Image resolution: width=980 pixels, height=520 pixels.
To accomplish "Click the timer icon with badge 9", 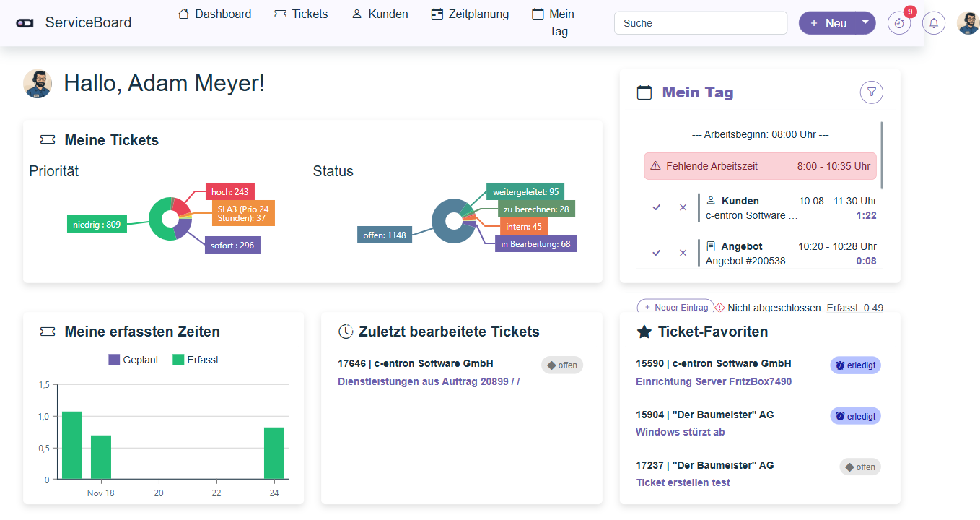I will click(x=898, y=23).
